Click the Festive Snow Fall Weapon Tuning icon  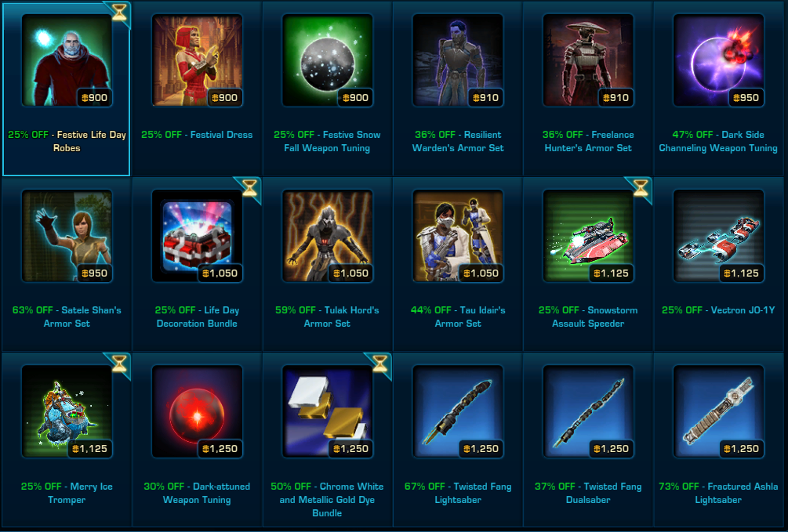click(327, 60)
